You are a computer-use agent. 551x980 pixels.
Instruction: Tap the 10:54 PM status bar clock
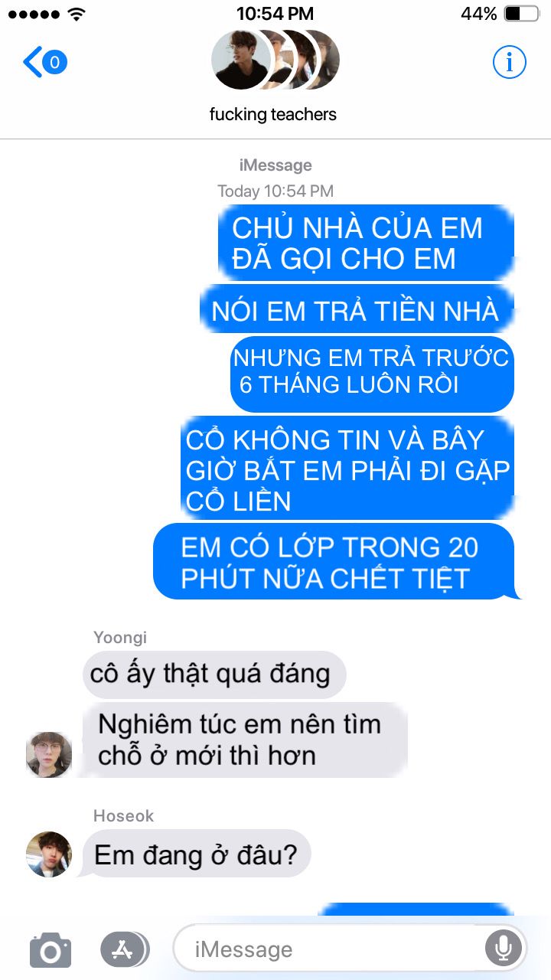coord(275,13)
